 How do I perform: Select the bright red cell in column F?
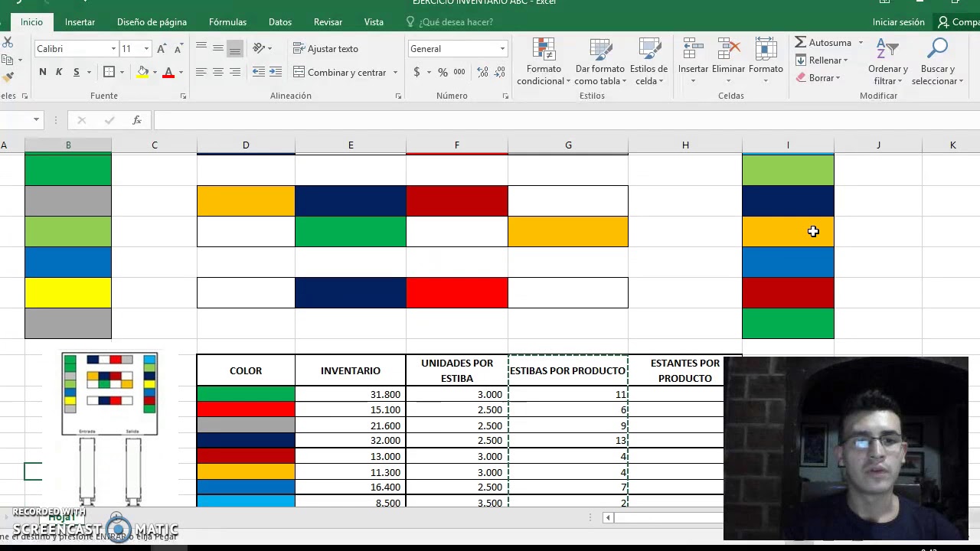[x=457, y=292]
